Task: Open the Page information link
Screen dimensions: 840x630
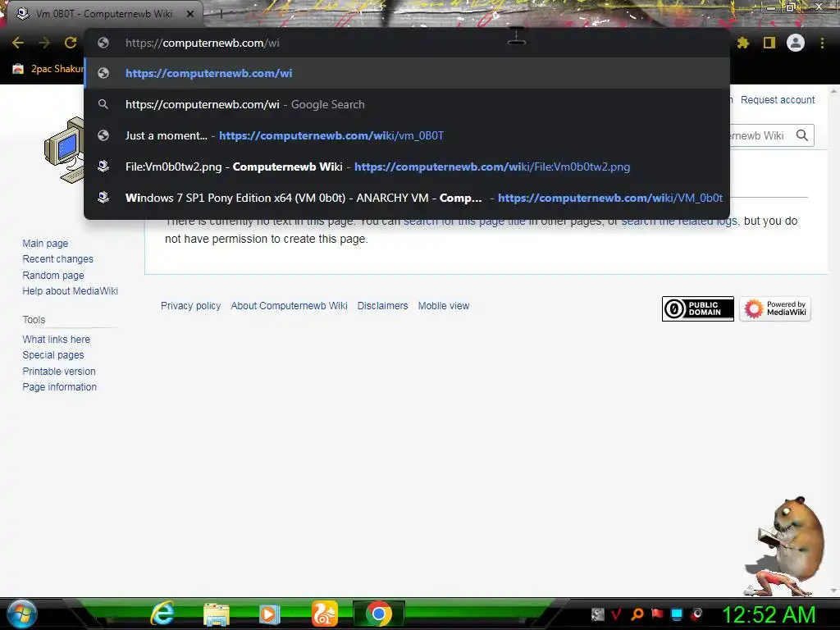Action: 59,387
